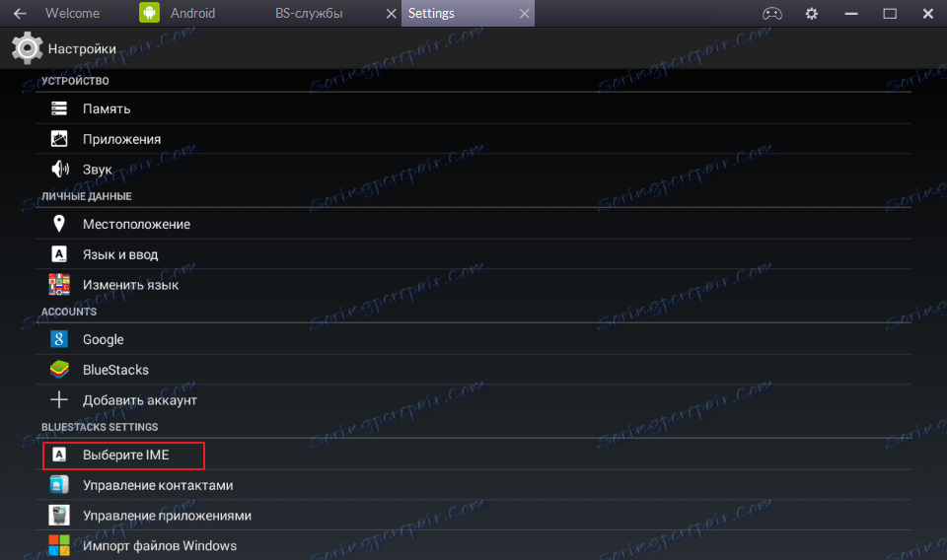The width and height of the screenshot is (947, 560).
Task: Switch to the BS-службы tab
Action: click(309, 13)
